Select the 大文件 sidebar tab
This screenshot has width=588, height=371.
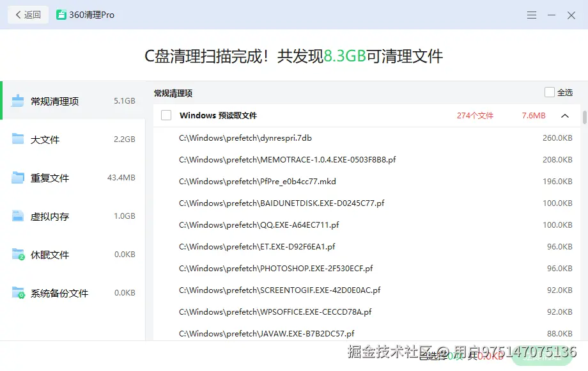click(73, 139)
